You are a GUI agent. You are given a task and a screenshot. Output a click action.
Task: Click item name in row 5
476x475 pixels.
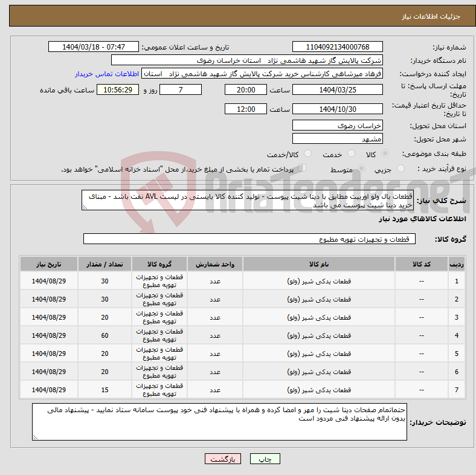(x=319, y=354)
